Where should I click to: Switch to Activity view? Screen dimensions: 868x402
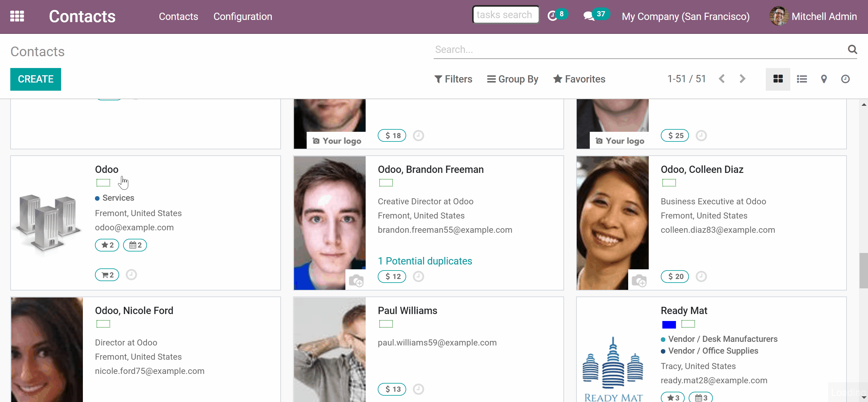pyautogui.click(x=845, y=79)
